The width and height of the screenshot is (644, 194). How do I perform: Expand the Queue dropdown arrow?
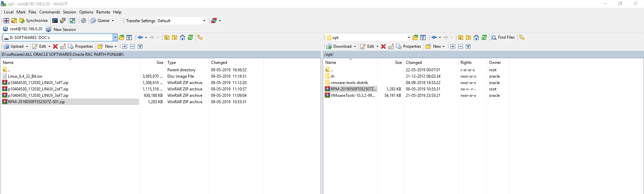click(113, 21)
